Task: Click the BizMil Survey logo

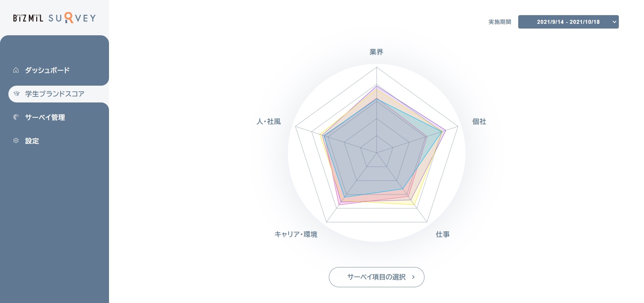Action: (54, 18)
